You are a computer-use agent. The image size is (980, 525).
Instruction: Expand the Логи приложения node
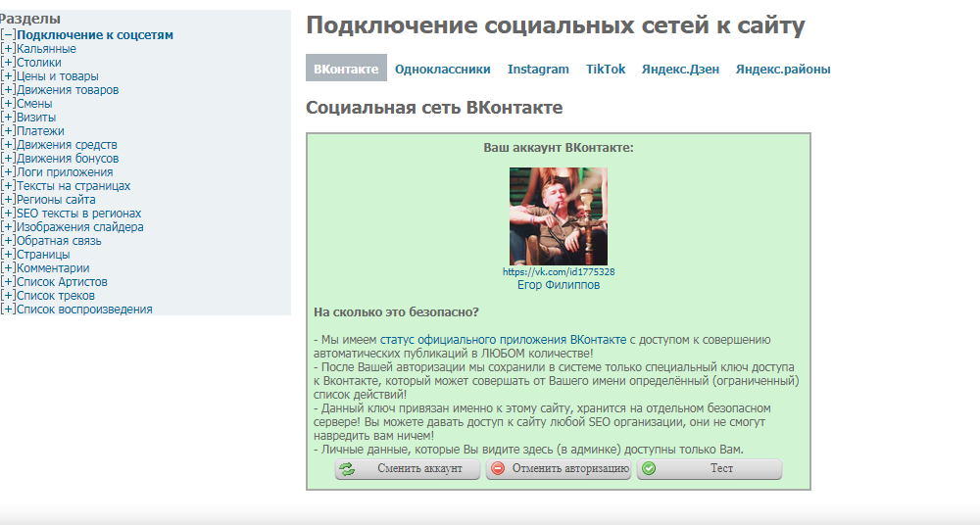[x=8, y=172]
